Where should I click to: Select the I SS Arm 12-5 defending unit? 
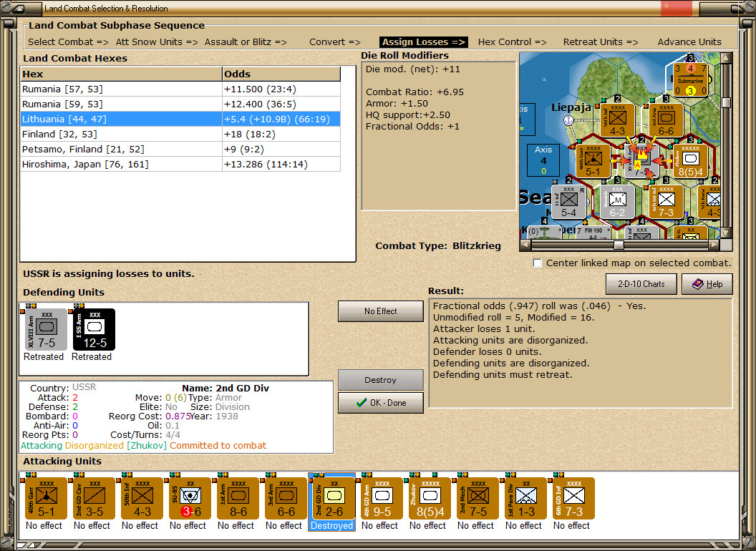click(x=94, y=329)
